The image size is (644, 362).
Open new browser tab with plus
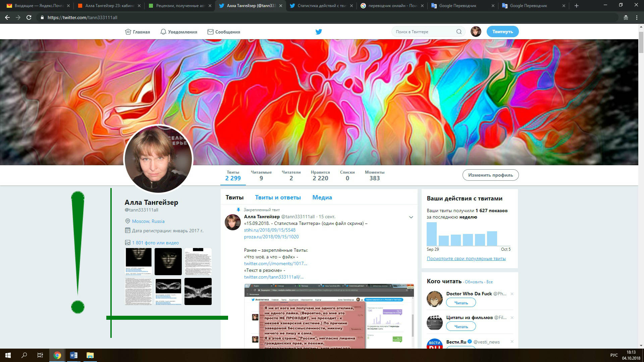[x=576, y=6]
